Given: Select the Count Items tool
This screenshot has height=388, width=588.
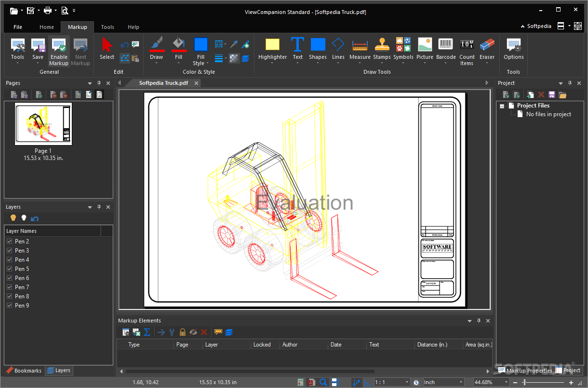Looking at the screenshot, I should click(467, 52).
